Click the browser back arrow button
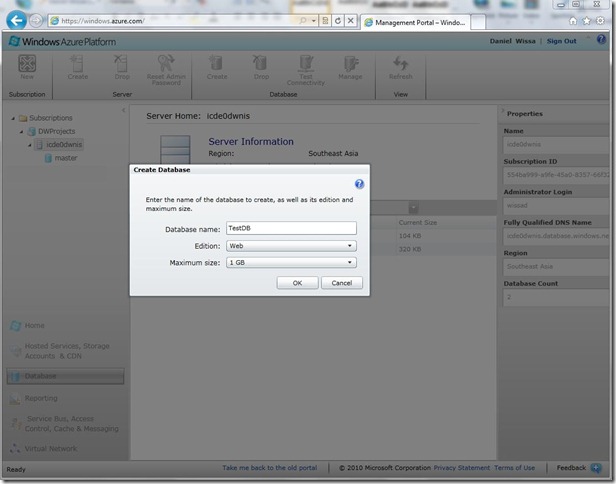The width and height of the screenshot is (616, 484). [16, 20]
